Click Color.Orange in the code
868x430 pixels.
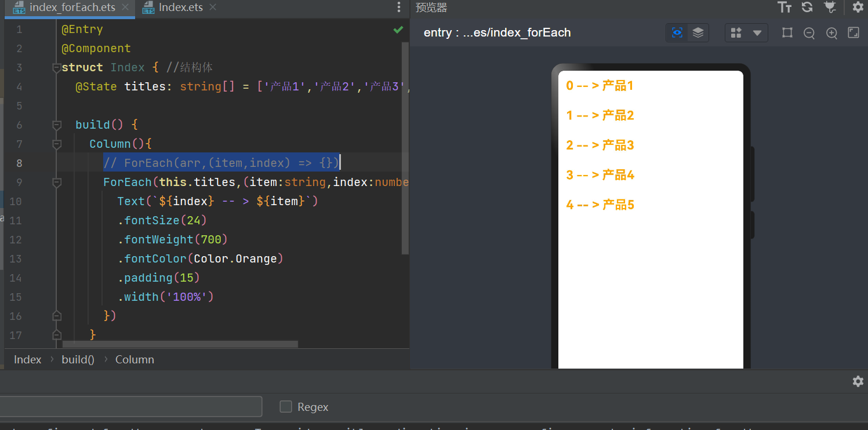tap(235, 259)
